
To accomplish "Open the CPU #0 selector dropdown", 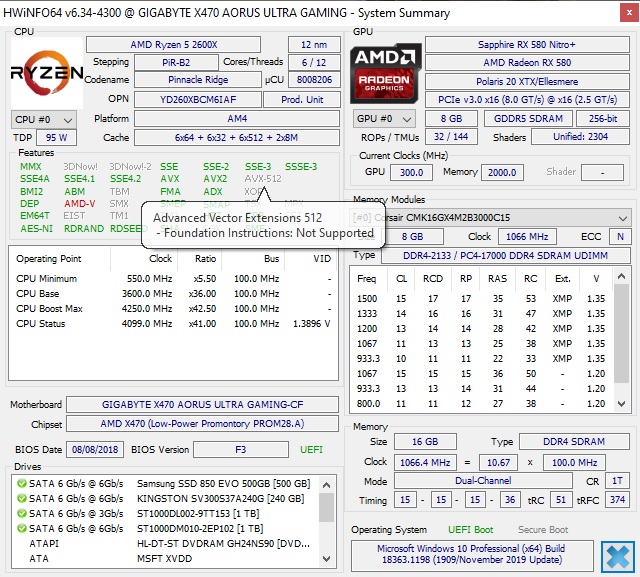I will coord(44,120).
